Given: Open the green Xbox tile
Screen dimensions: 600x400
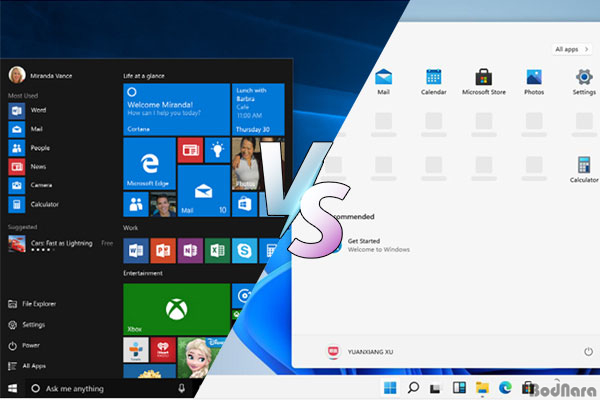Looking at the screenshot, I should click(x=177, y=309).
